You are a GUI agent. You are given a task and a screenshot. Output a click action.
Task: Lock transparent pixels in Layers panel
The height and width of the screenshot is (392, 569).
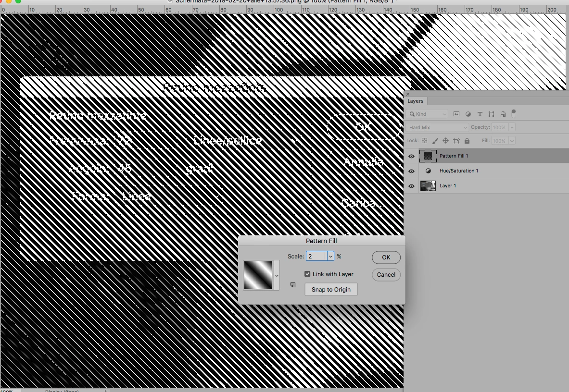point(425,141)
